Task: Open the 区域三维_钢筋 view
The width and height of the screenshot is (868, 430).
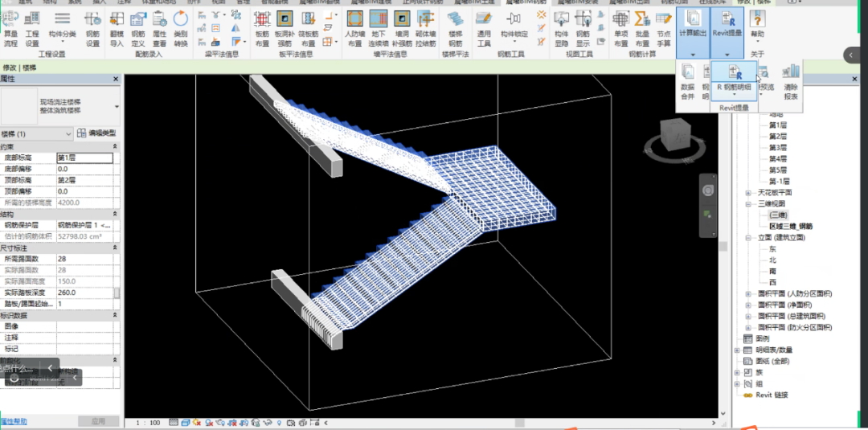Action: click(791, 227)
